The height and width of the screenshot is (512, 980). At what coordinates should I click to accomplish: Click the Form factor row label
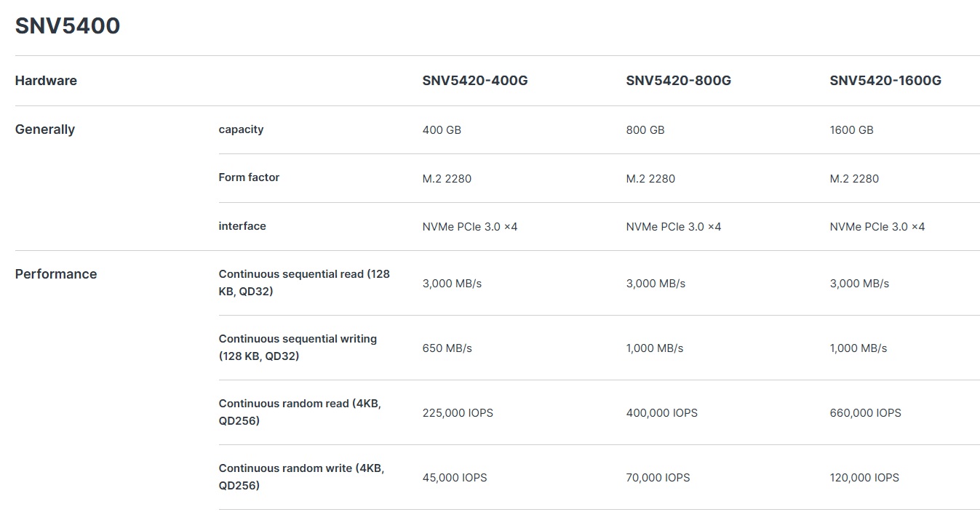(249, 177)
